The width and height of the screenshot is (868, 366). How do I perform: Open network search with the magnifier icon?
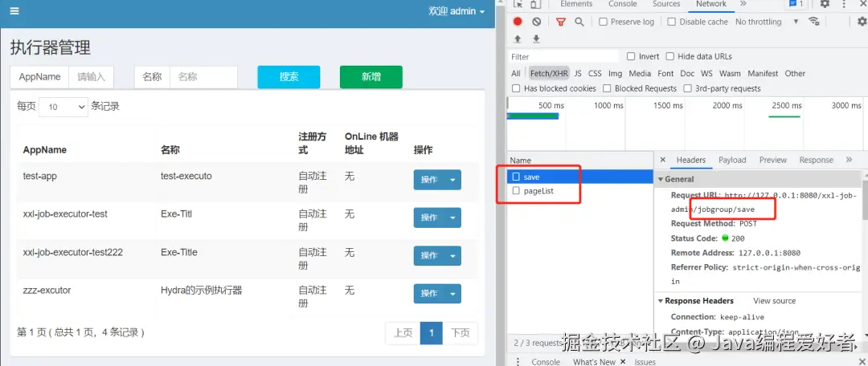coord(579,22)
